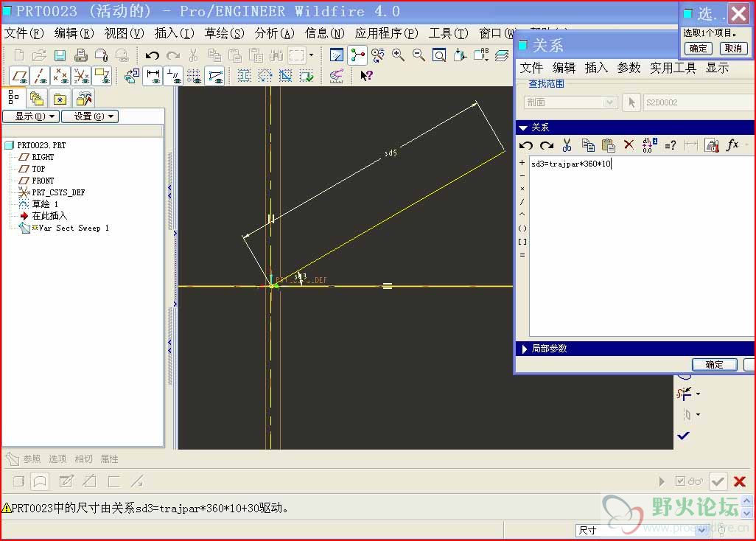Viewport: 756px width, 541px height.
Task: Click 确定 at bottom of Relations dialog
Action: coord(715,365)
